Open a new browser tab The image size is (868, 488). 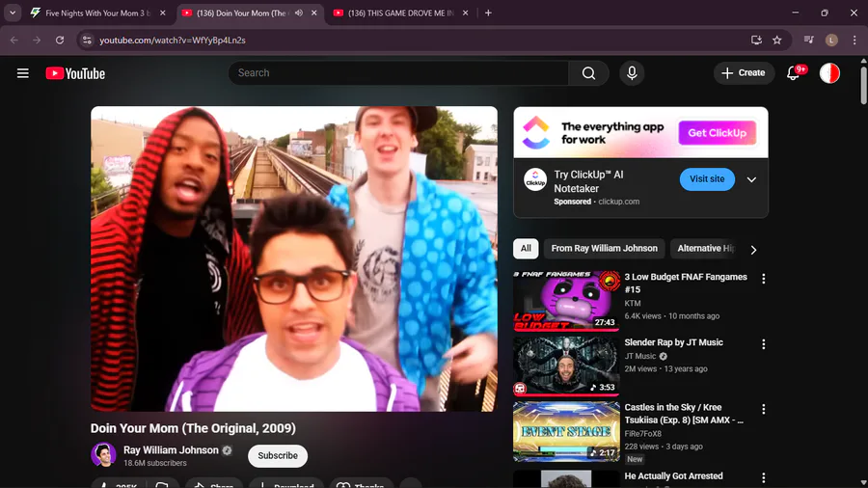(488, 13)
